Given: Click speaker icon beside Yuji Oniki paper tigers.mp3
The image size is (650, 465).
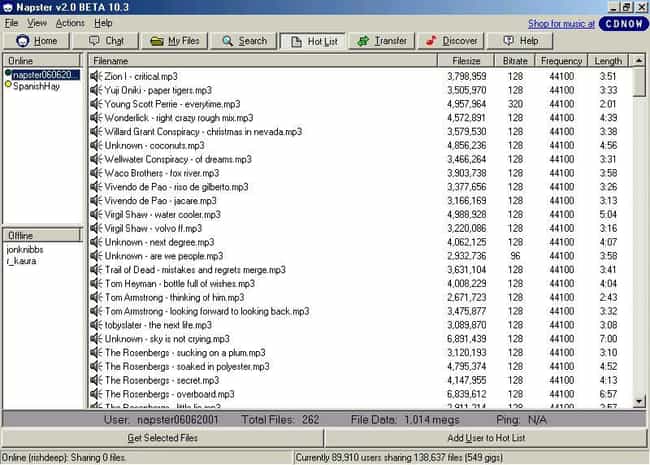Looking at the screenshot, I should tap(96, 90).
